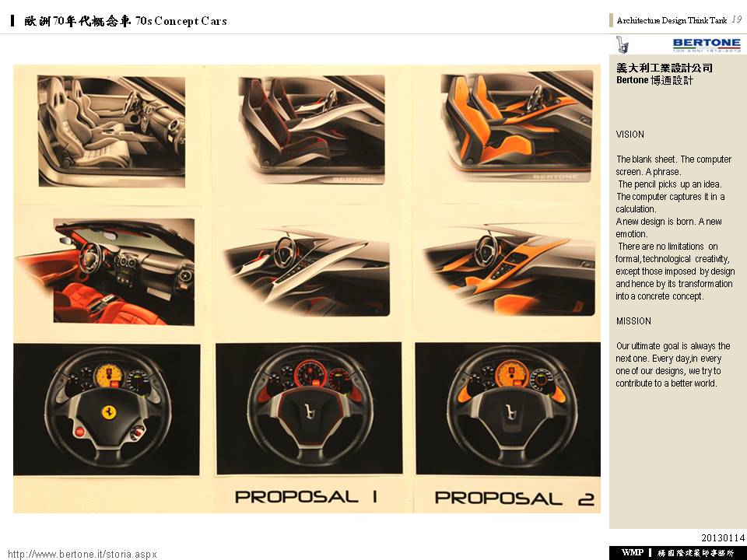Click the small Bertone 'b' emblem icon
The height and width of the screenshot is (560, 747).
[x=622, y=45]
